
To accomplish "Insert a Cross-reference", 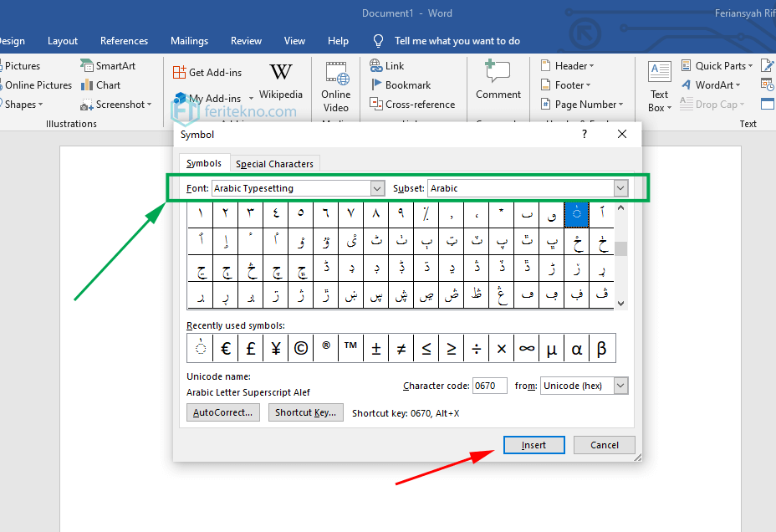I will [x=412, y=105].
